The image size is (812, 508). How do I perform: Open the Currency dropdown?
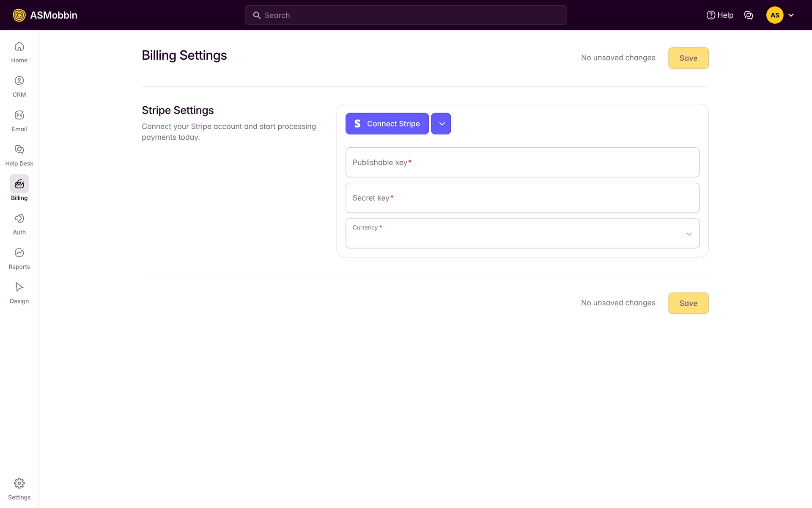(522, 234)
